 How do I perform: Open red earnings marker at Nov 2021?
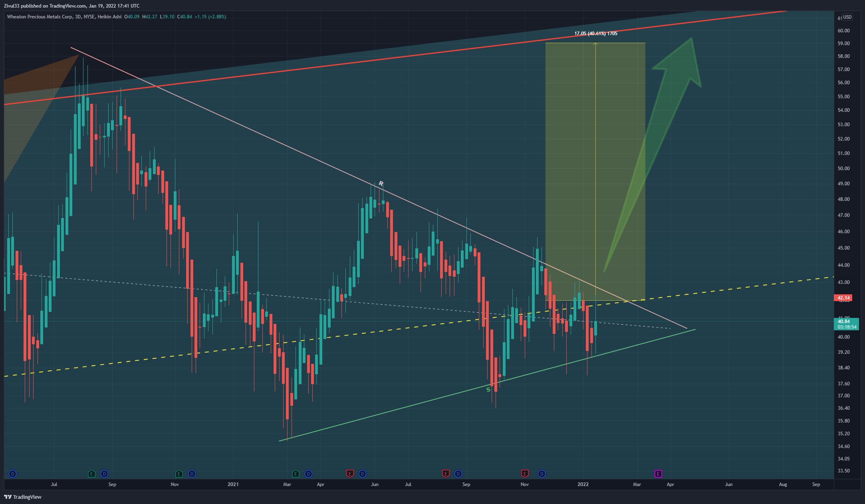(525, 474)
